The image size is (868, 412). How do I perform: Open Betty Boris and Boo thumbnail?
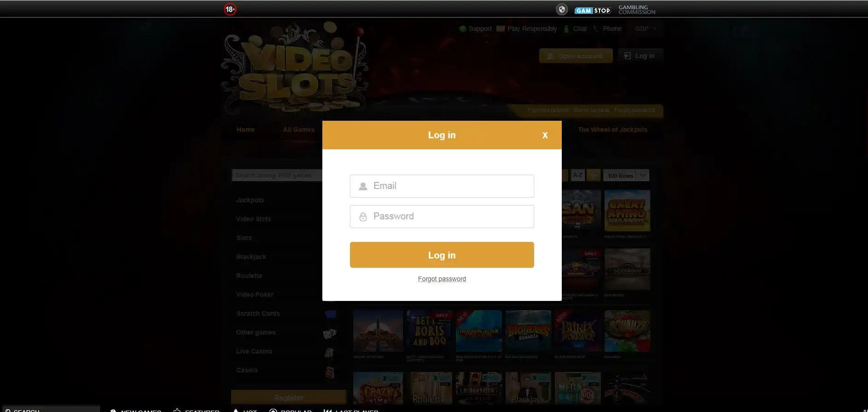(429, 331)
